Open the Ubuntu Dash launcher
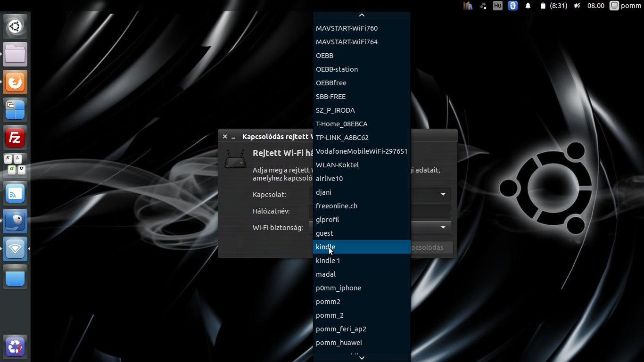644x362 pixels. coord(15,26)
